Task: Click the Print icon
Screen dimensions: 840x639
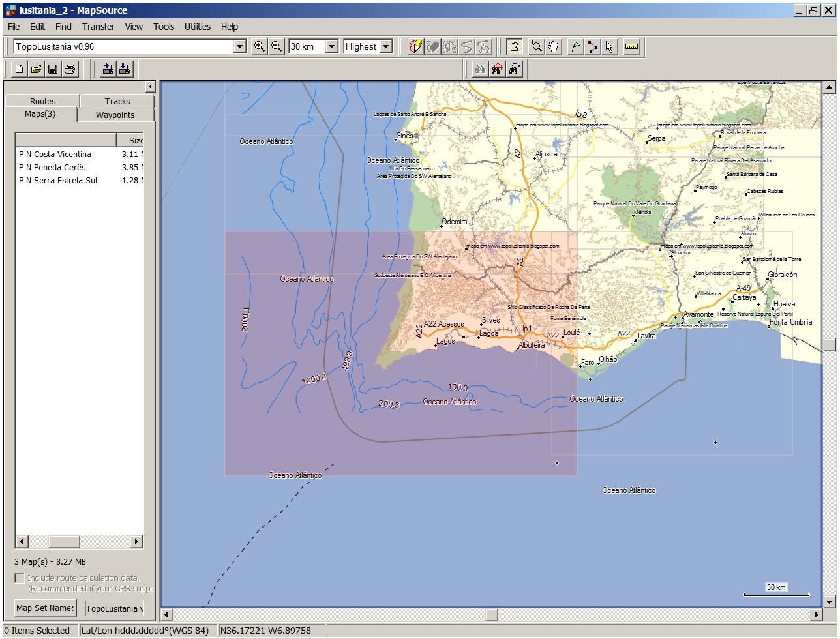Action: pyautogui.click(x=68, y=68)
